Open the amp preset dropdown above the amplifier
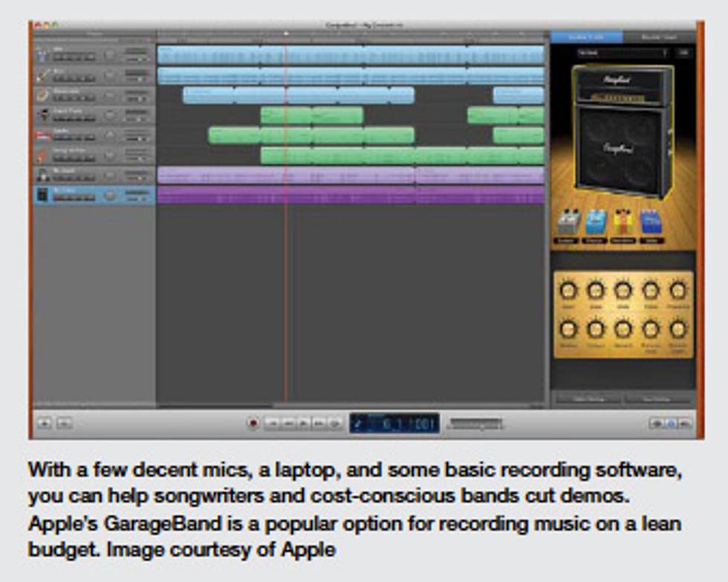The image size is (728, 582). point(623,53)
